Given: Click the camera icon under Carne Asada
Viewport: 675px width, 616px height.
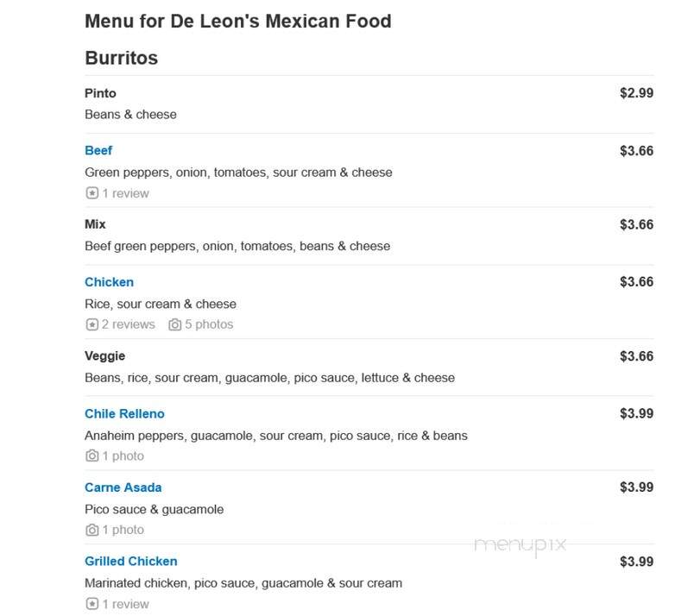Looking at the screenshot, I should 91,530.
